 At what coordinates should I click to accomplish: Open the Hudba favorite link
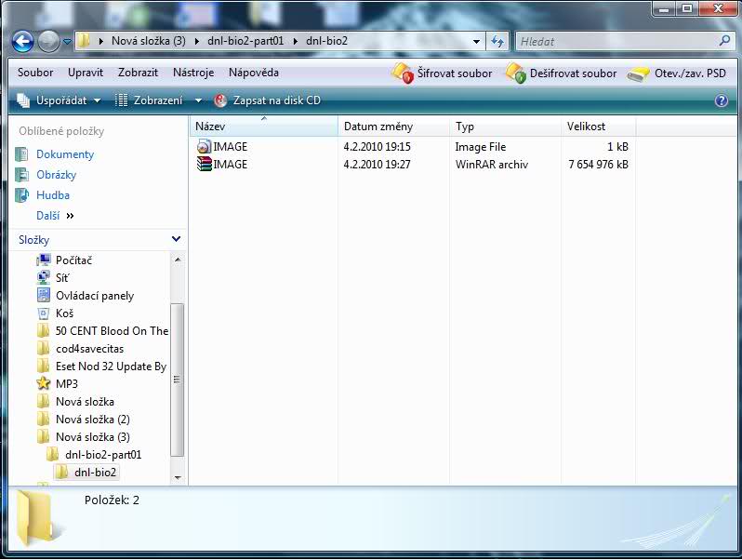(53, 195)
